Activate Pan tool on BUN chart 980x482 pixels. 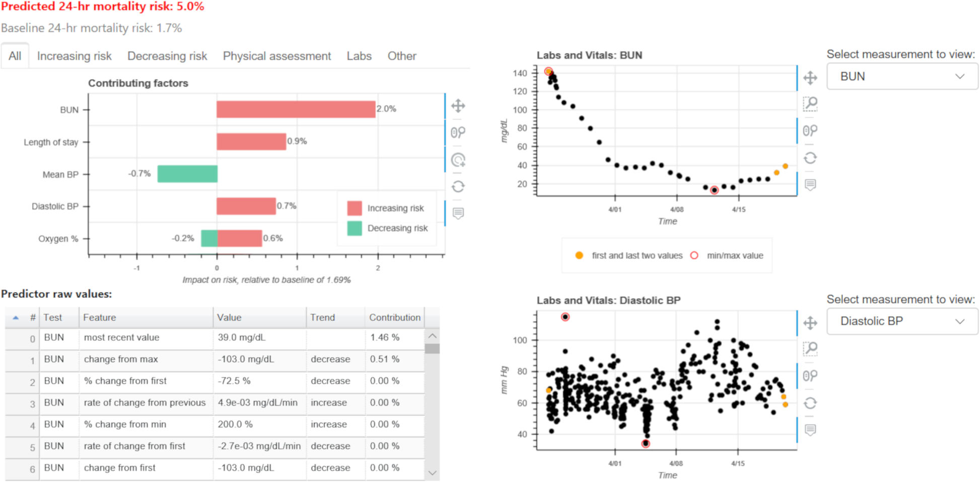point(810,78)
